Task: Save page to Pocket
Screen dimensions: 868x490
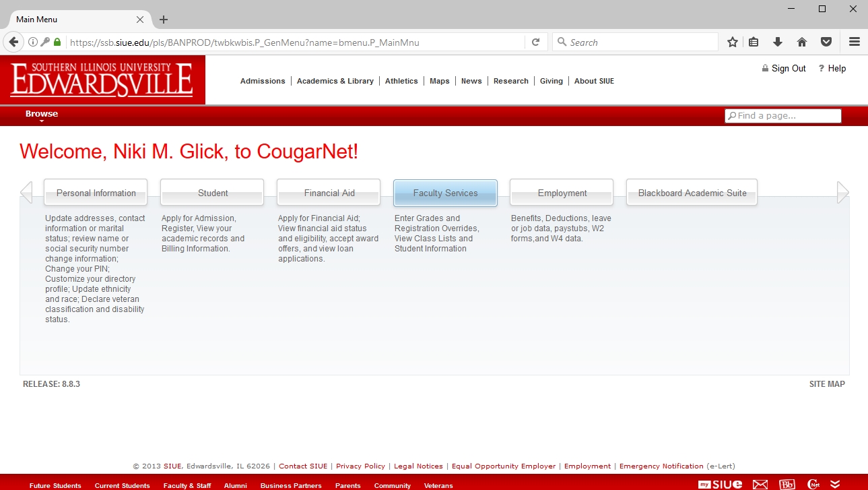Action: click(x=826, y=42)
